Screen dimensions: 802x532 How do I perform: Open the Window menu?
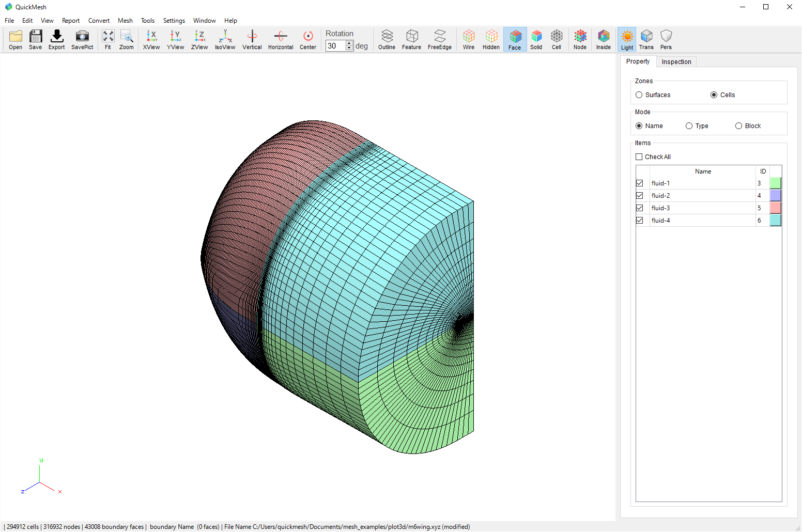[205, 21]
